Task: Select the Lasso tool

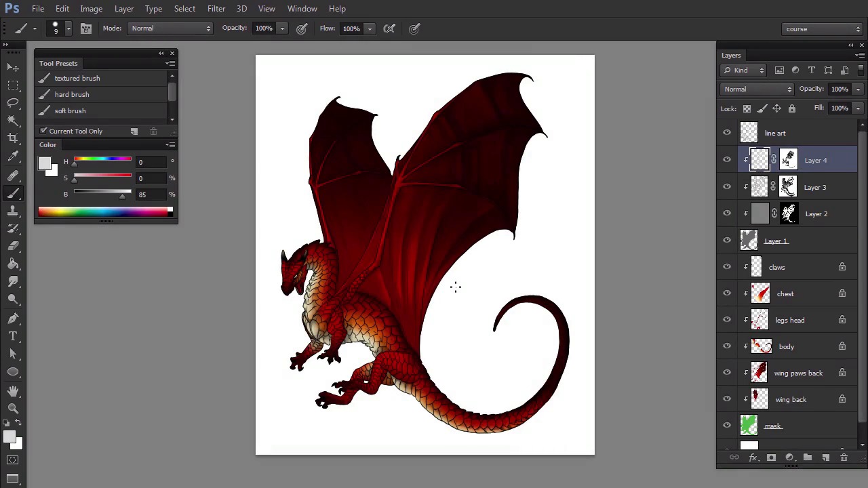Action: tap(13, 102)
